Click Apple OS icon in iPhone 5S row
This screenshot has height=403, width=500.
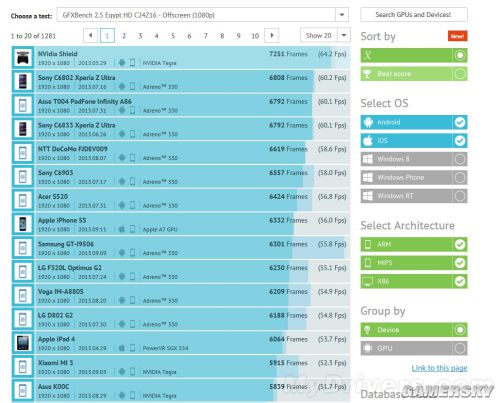[x=122, y=229]
